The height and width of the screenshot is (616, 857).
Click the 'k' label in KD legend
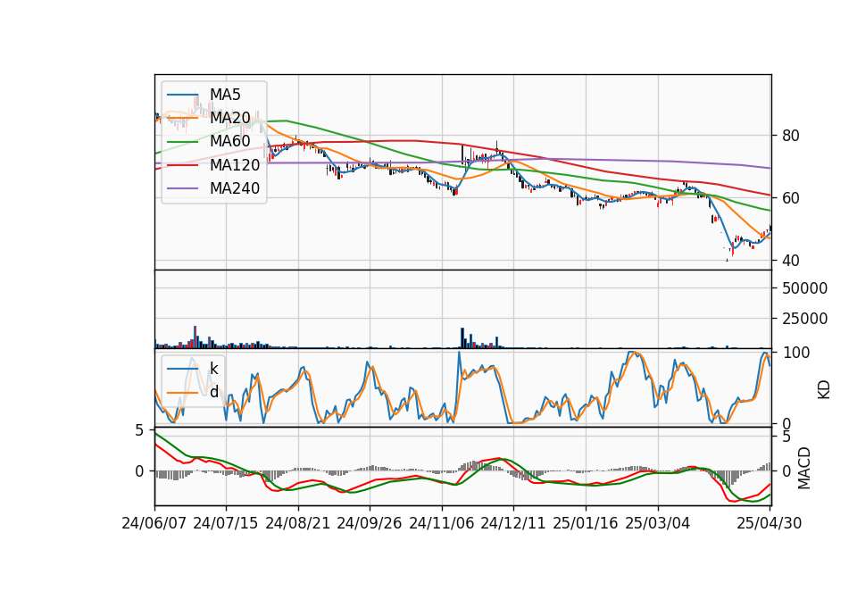click(x=213, y=369)
